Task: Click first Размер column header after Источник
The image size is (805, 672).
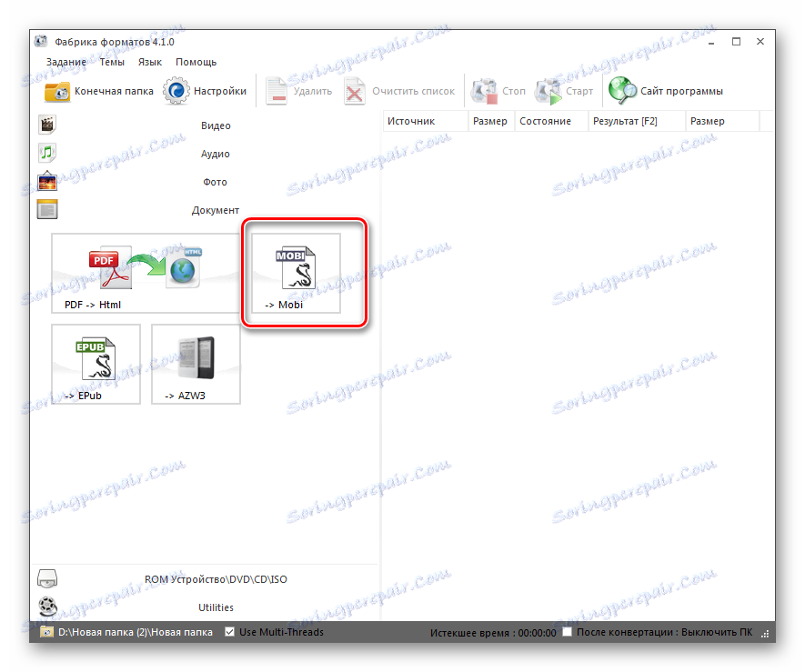Action: (x=491, y=121)
